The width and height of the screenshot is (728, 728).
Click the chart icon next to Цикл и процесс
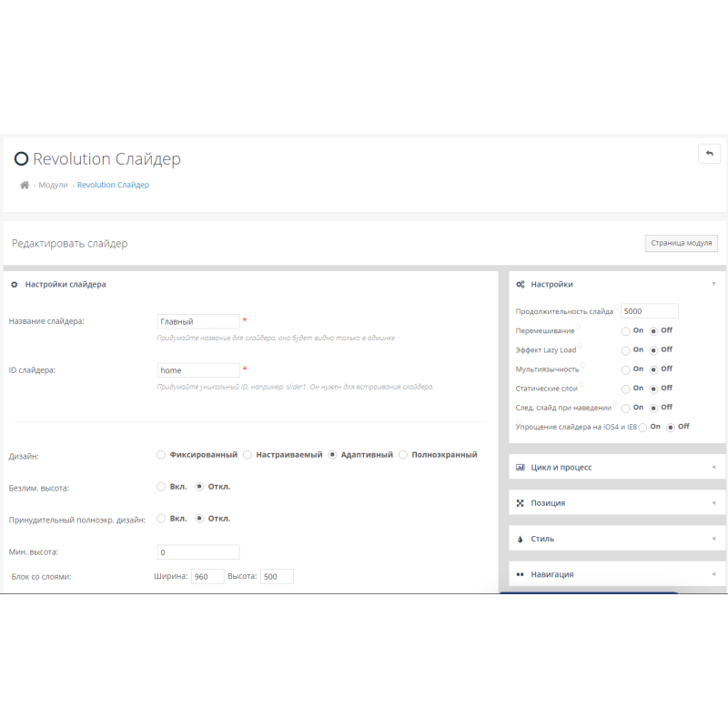point(521,466)
